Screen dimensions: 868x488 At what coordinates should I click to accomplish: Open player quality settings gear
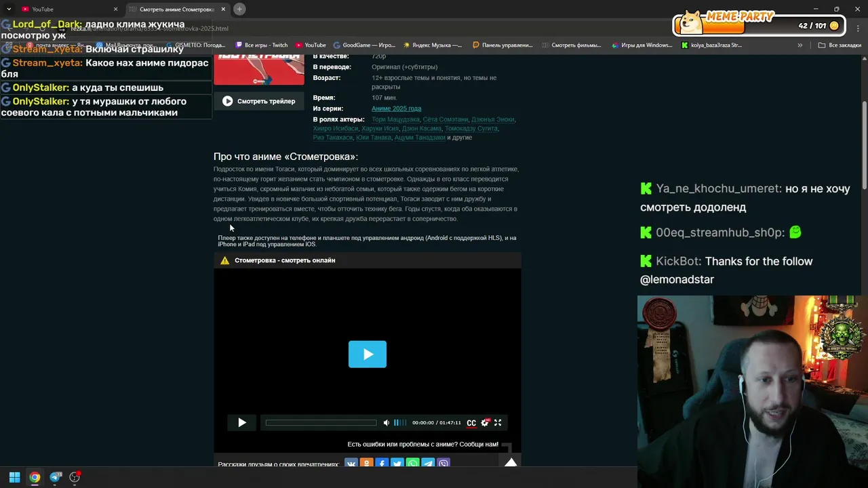pos(485,423)
